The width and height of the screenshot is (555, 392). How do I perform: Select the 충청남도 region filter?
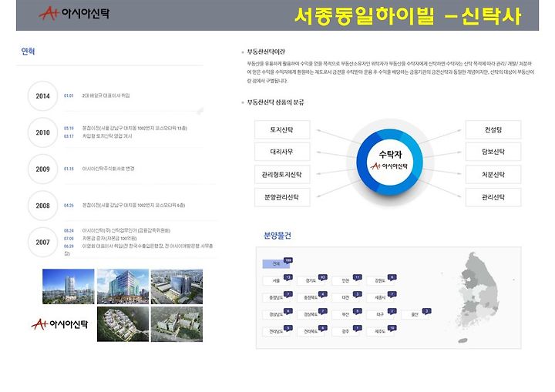point(276,297)
